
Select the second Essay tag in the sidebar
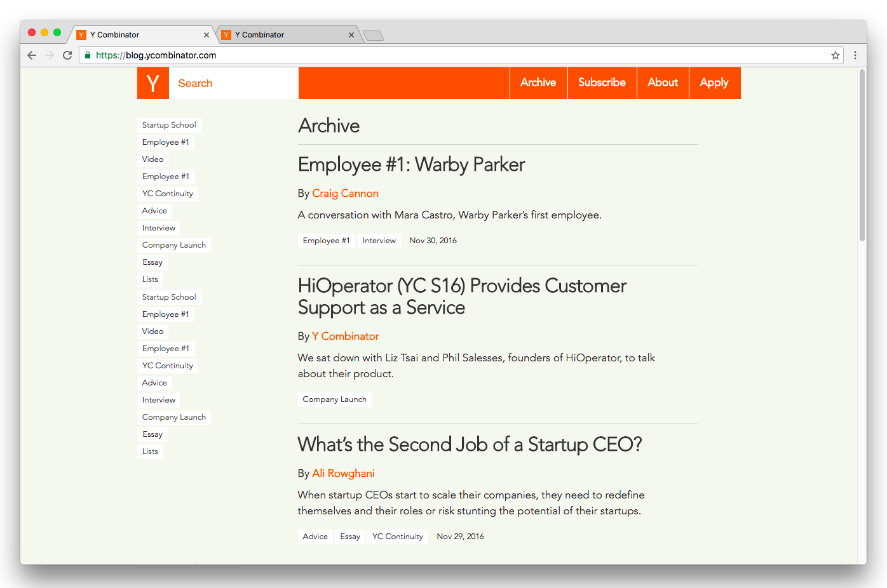coord(152,434)
